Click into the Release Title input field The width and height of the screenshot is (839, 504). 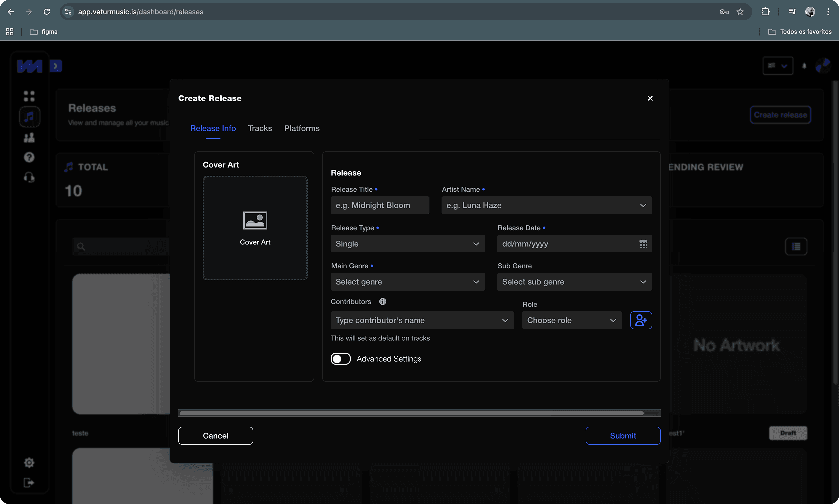click(x=380, y=205)
